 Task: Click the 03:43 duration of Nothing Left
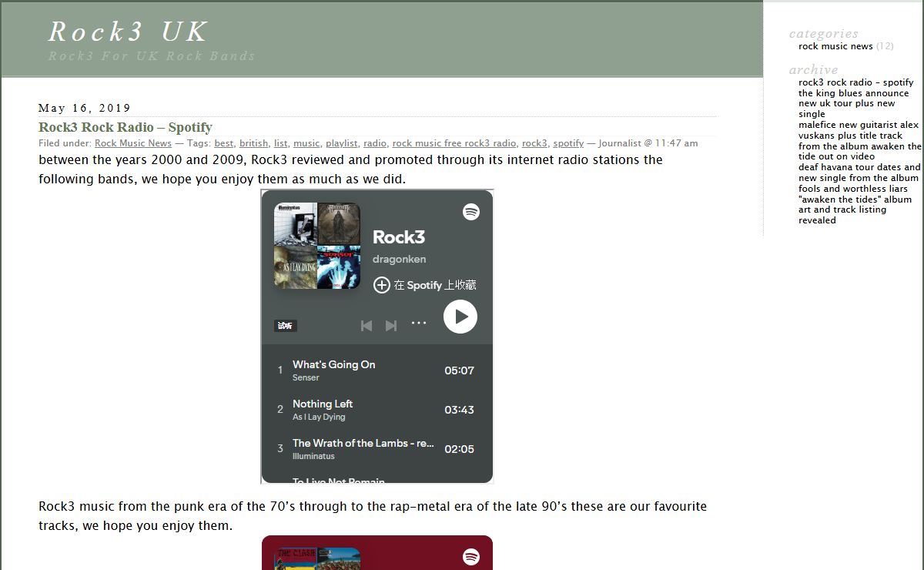[x=459, y=410]
